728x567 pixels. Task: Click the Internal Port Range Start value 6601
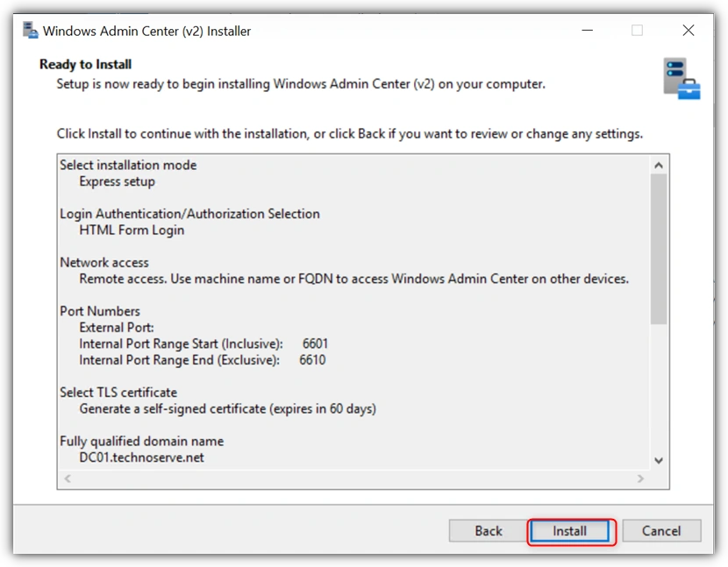pos(315,344)
